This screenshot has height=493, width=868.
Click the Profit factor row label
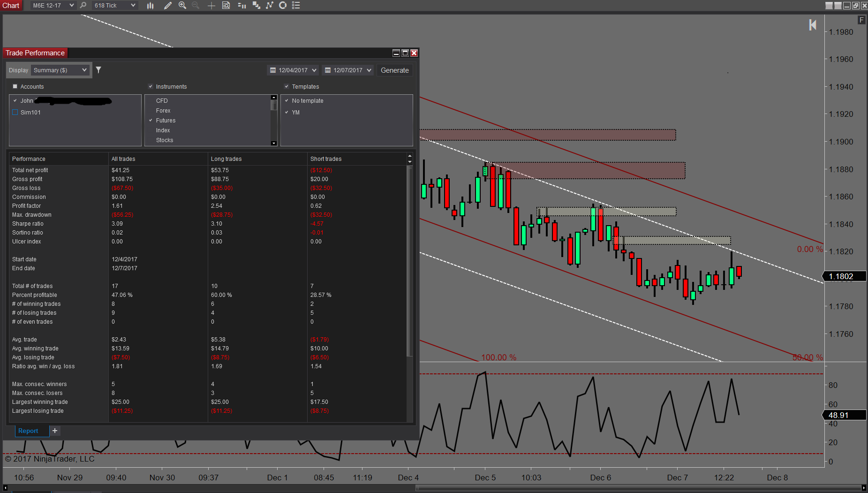26,205
